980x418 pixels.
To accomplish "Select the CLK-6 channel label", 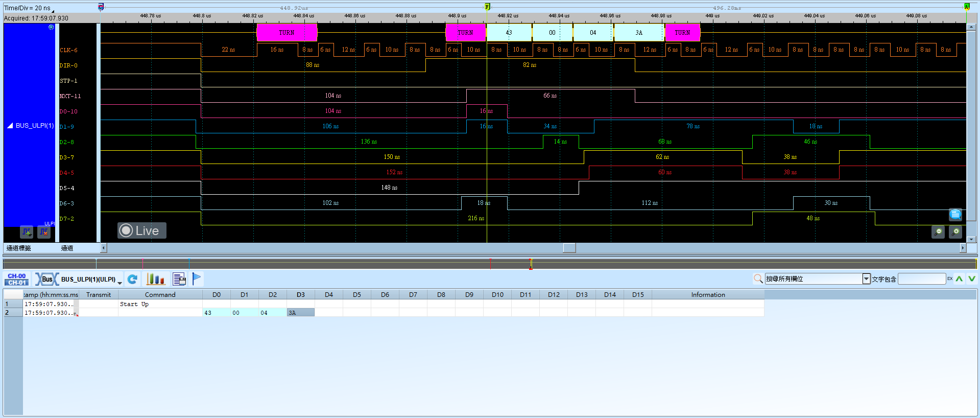I will pos(68,50).
